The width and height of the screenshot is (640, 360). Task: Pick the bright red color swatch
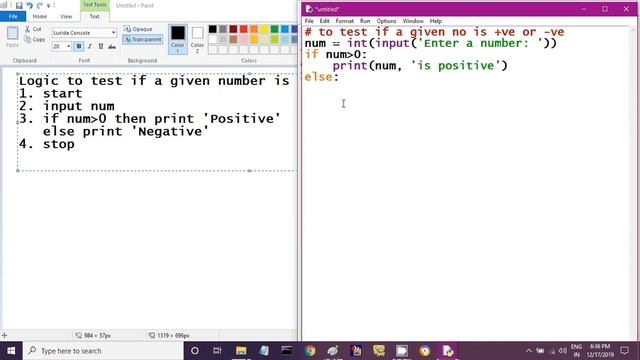244,29
